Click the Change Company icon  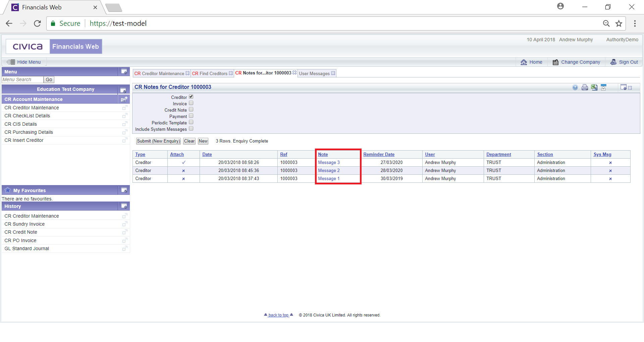click(x=555, y=62)
